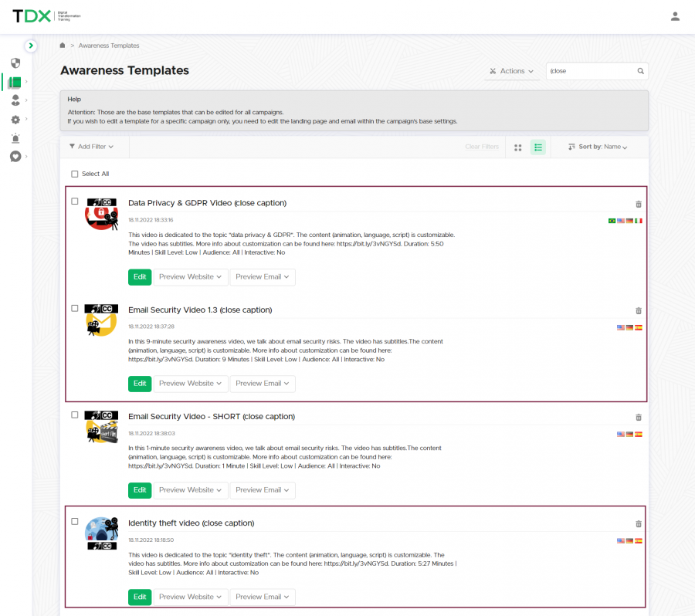Tick the Identity theft video checkbox

(x=75, y=521)
